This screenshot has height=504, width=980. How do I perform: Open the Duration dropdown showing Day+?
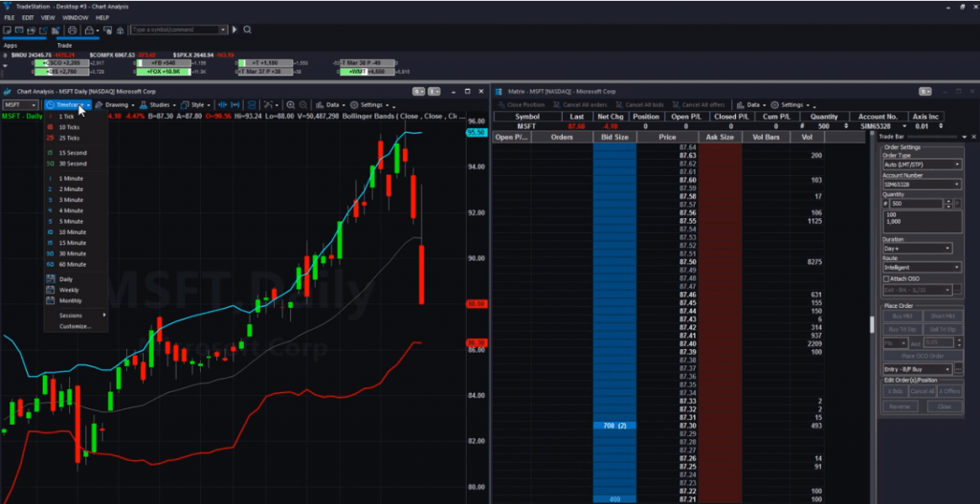pos(918,249)
